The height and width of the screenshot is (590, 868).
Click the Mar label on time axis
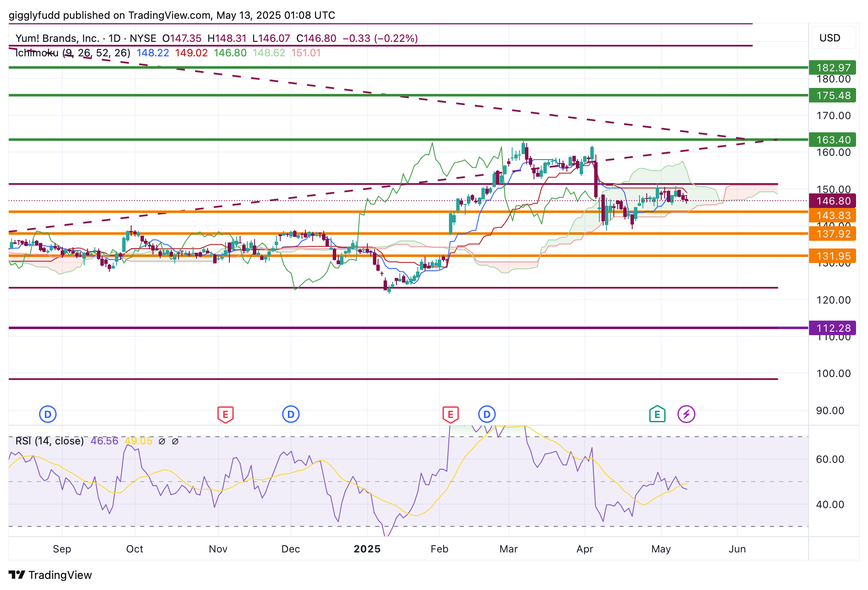tap(508, 549)
